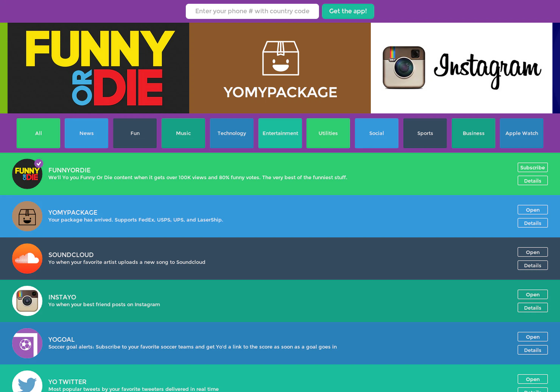
Task: Click the YO TWITTER title text
Action: tap(67, 382)
